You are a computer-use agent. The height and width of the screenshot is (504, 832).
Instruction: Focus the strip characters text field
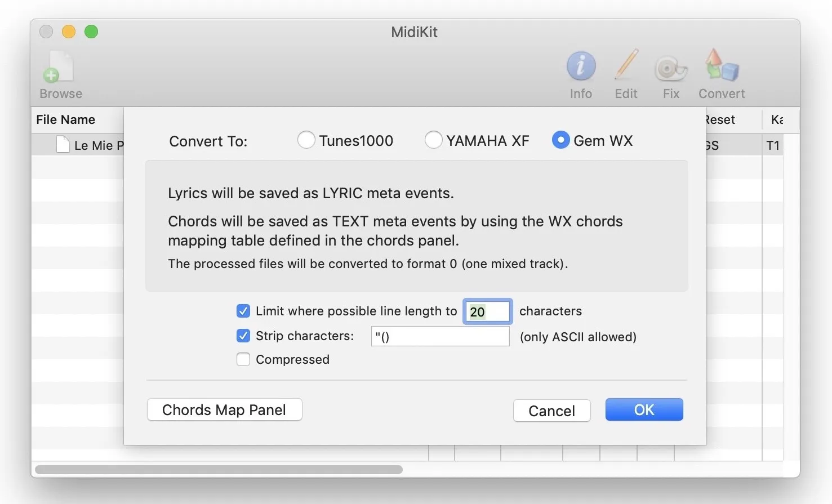(x=440, y=337)
